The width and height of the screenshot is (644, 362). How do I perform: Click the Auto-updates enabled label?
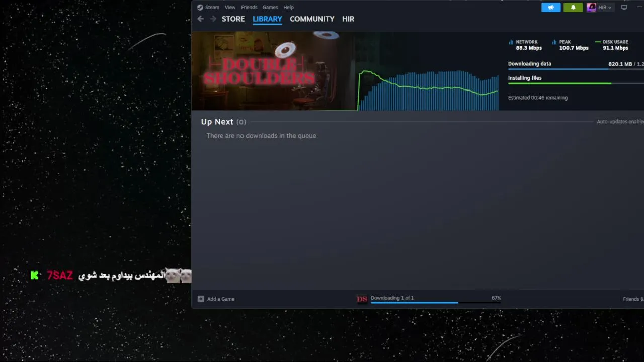tap(620, 122)
